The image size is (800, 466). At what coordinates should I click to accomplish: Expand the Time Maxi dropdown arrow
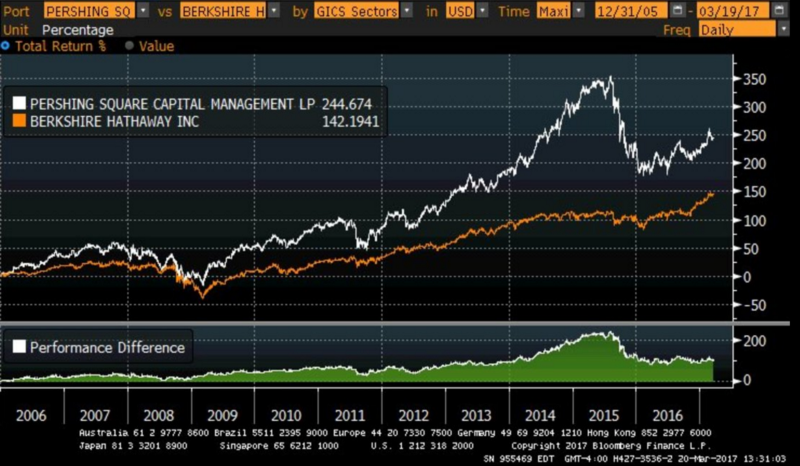click(579, 10)
